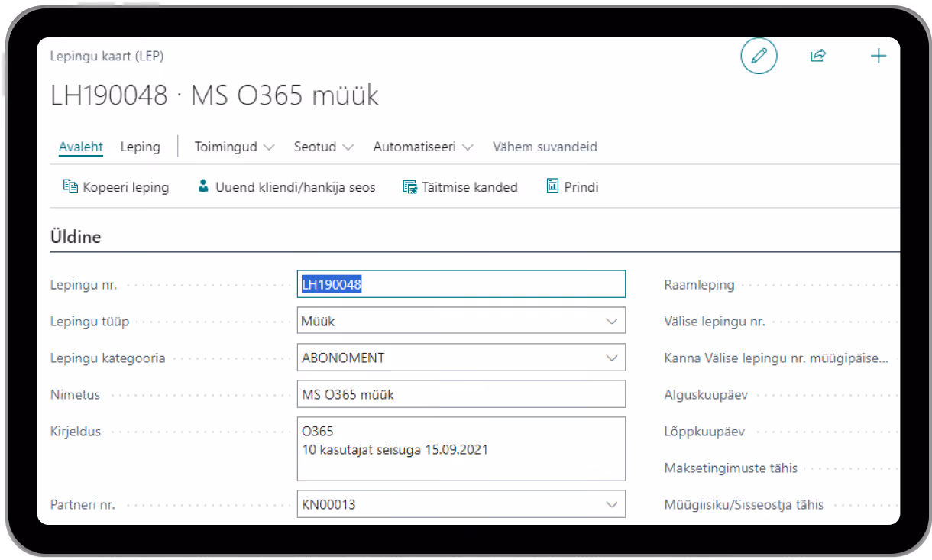Click the Nimetus field with MS O365 müük

click(x=461, y=394)
